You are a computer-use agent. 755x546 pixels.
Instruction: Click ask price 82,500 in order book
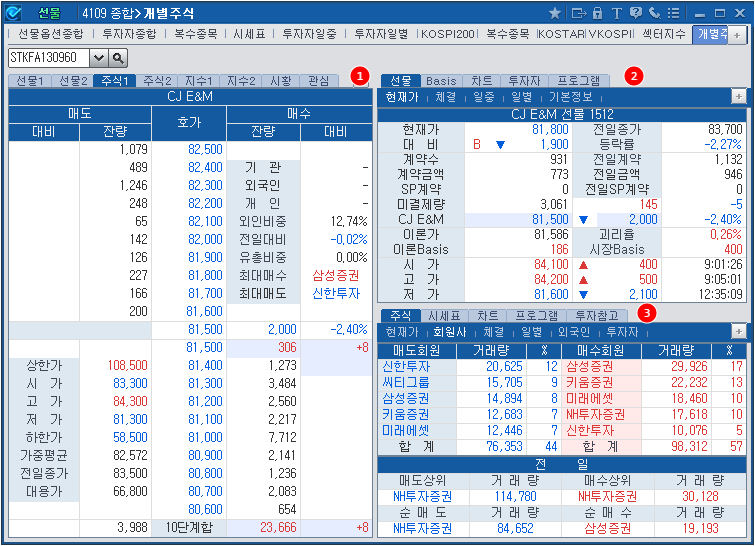[205, 149]
